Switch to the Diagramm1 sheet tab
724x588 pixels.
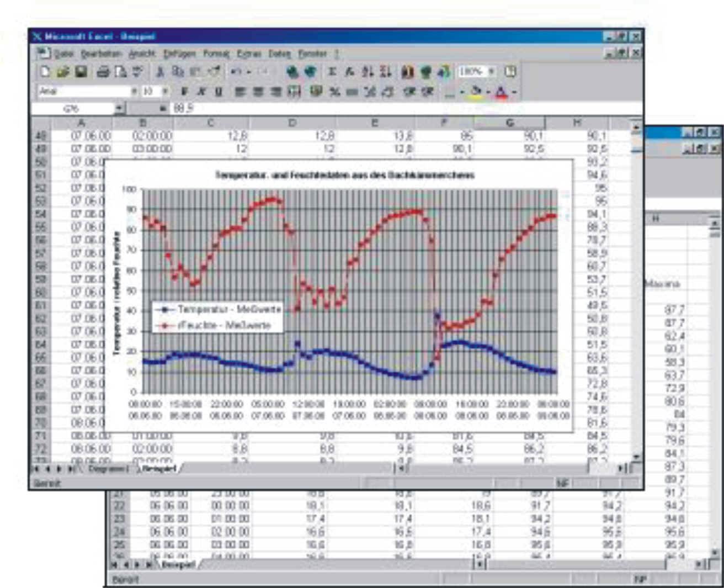coord(108,469)
